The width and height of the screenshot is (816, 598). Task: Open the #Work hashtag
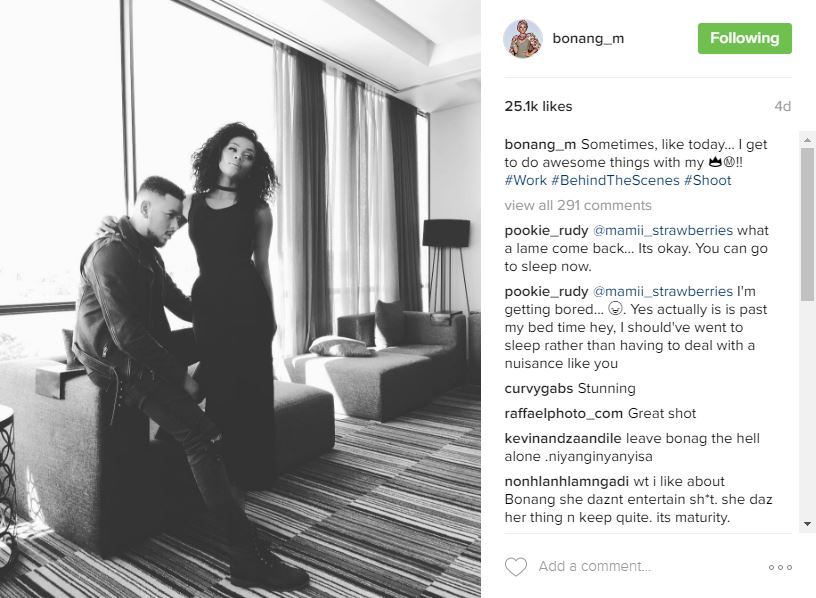(525, 181)
